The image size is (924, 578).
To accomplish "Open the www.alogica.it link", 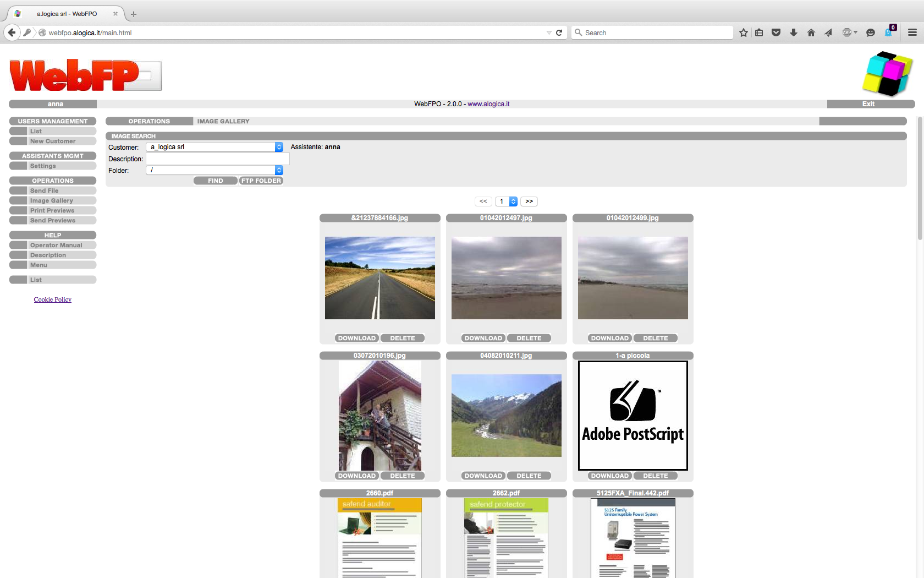I will pos(488,104).
